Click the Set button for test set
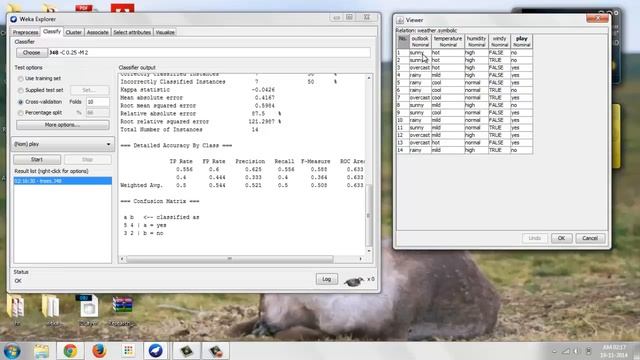This screenshot has height=360, width=640. click(x=89, y=90)
